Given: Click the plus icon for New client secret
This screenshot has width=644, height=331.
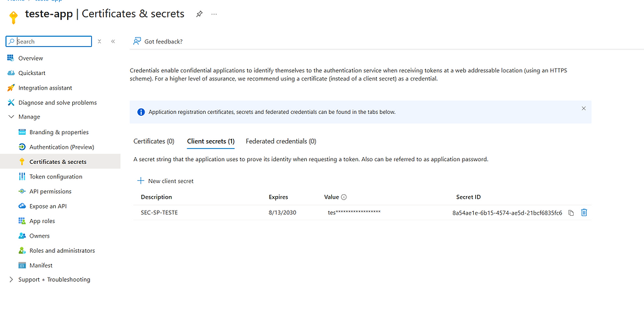Looking at the screenshot, I should pos(141,180).
